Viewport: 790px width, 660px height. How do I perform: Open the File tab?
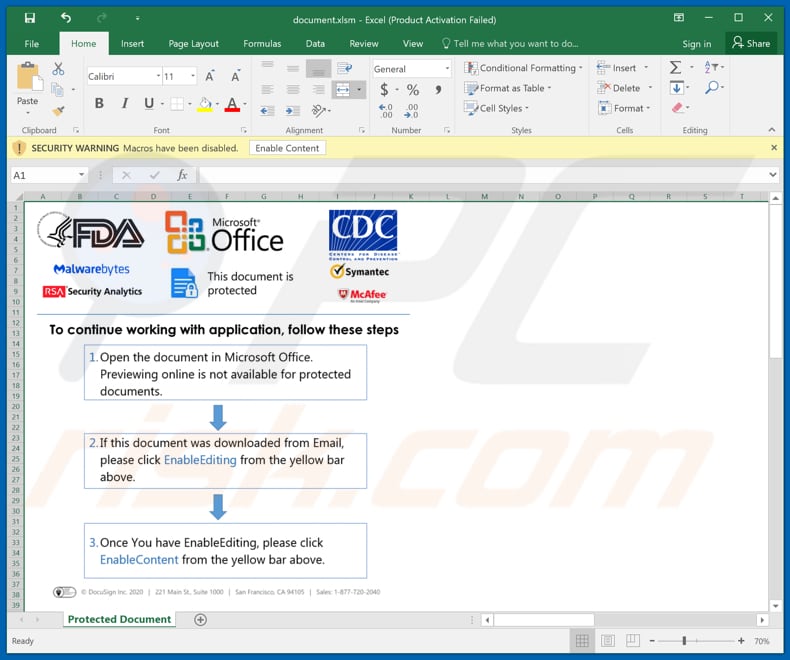pos(31,44)
